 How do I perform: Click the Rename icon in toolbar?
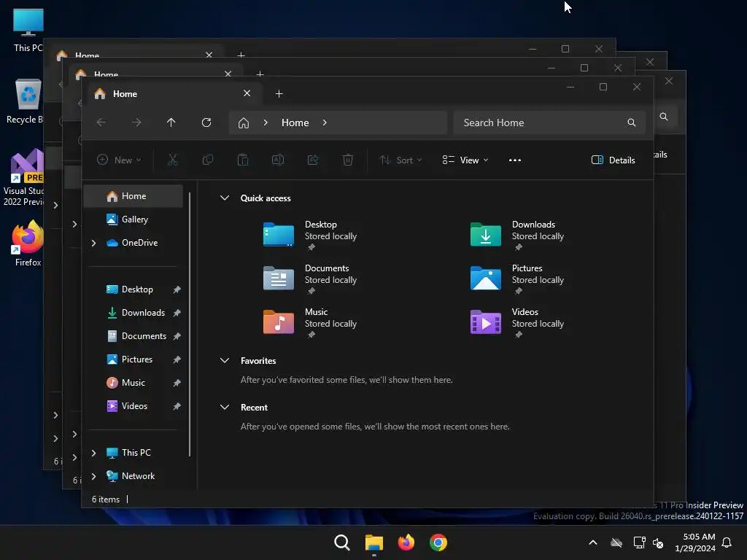pyautogui.click(x=278, y=160)
